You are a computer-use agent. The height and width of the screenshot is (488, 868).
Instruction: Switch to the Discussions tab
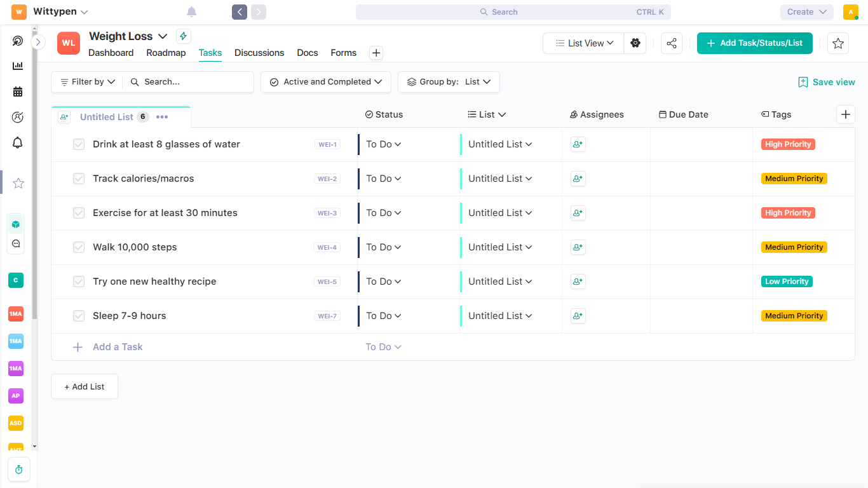click(259, 53)
